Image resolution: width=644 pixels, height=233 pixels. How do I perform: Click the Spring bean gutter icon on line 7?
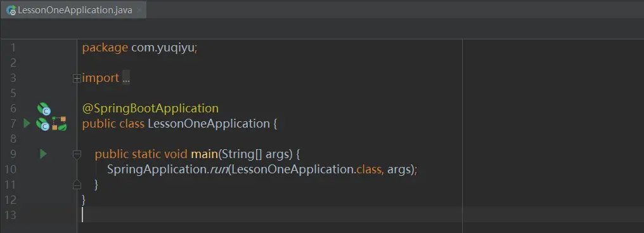tap(42, 124)
